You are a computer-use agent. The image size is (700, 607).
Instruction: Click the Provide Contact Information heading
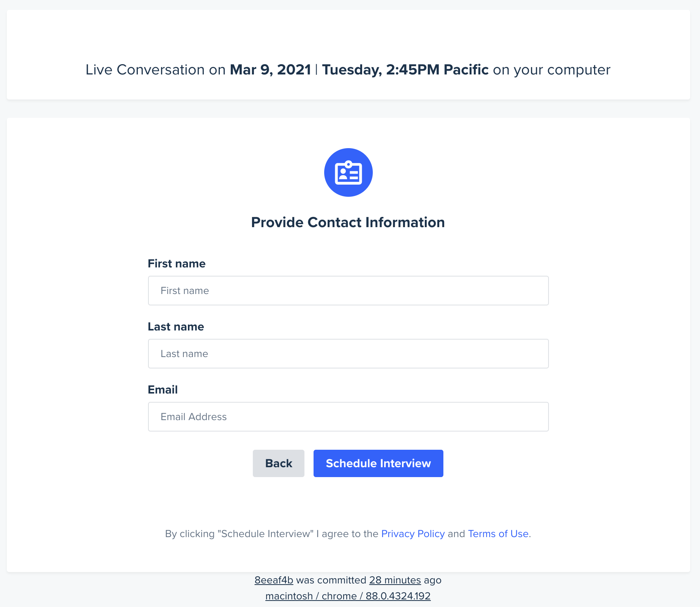tap(348, 222)
